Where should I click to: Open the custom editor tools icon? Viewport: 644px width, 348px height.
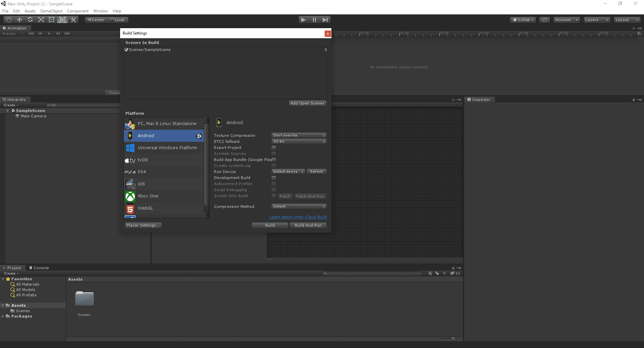pos(73,20)
